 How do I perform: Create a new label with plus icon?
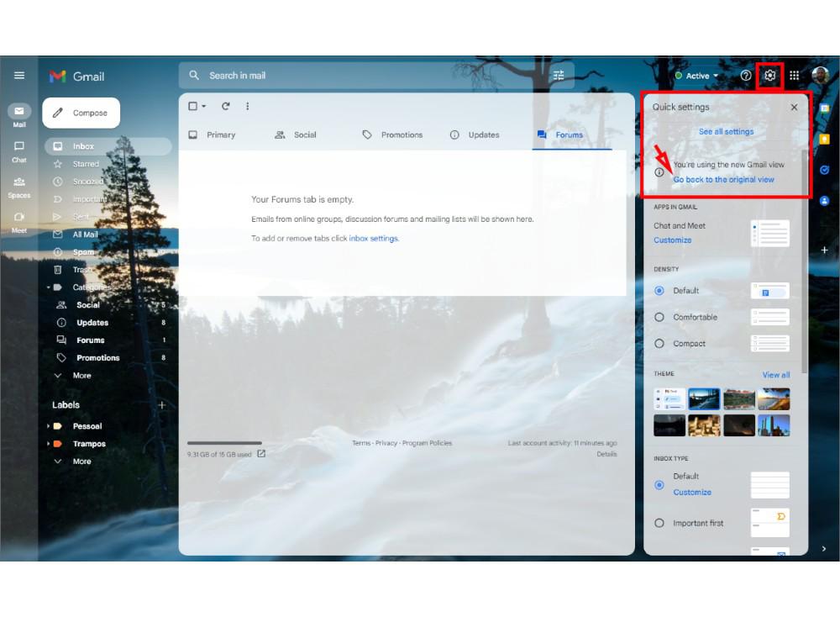coord(162,405)
